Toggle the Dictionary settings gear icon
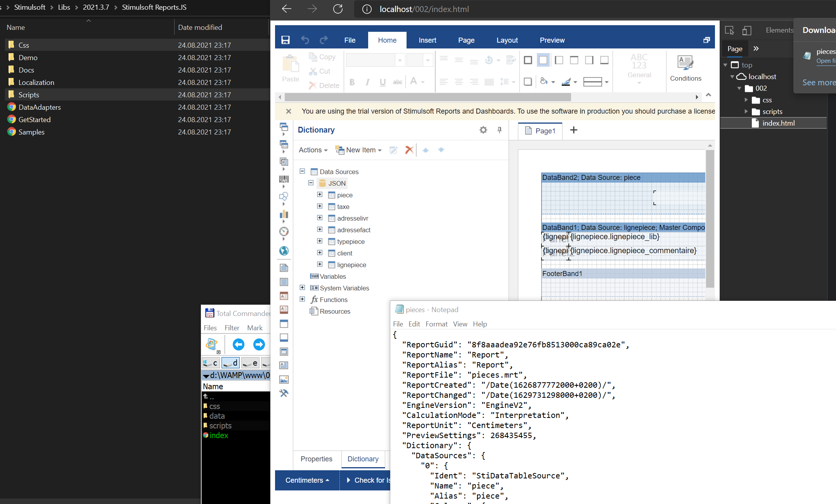The height and width of the screenshot is (504, 836). tap(483, 130)
